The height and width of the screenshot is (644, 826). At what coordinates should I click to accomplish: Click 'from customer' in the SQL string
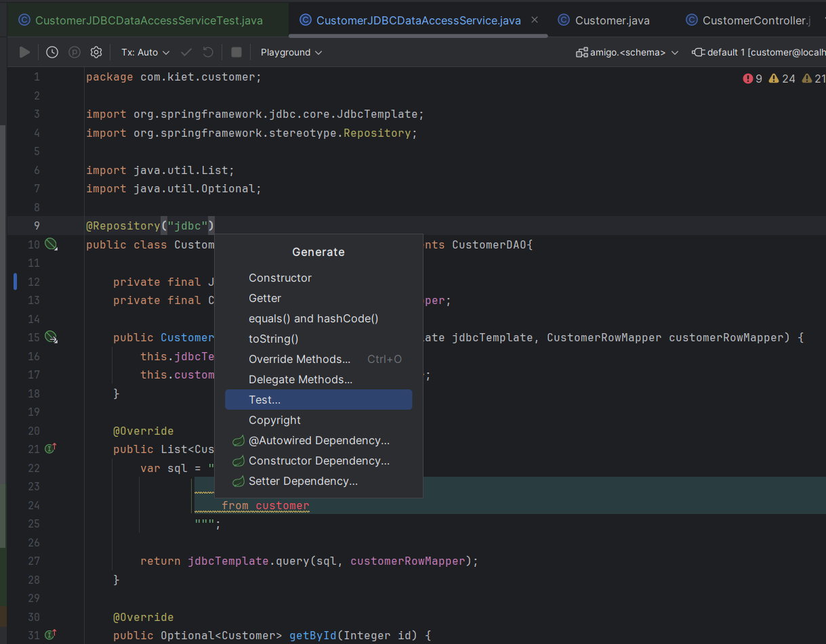coord(265,505)
